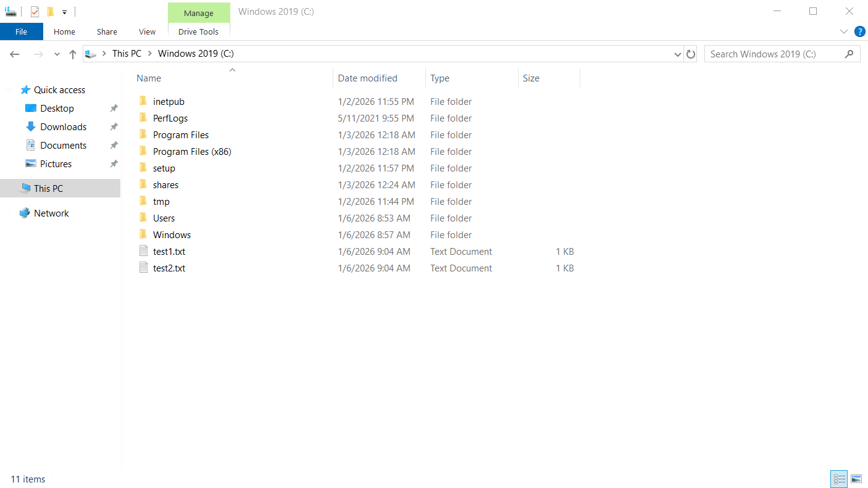This screenshot has height=488, width=868.
Task: Click Windows 2019 (C:) in the address breadcrumb
Action: (x=196, y=54)
